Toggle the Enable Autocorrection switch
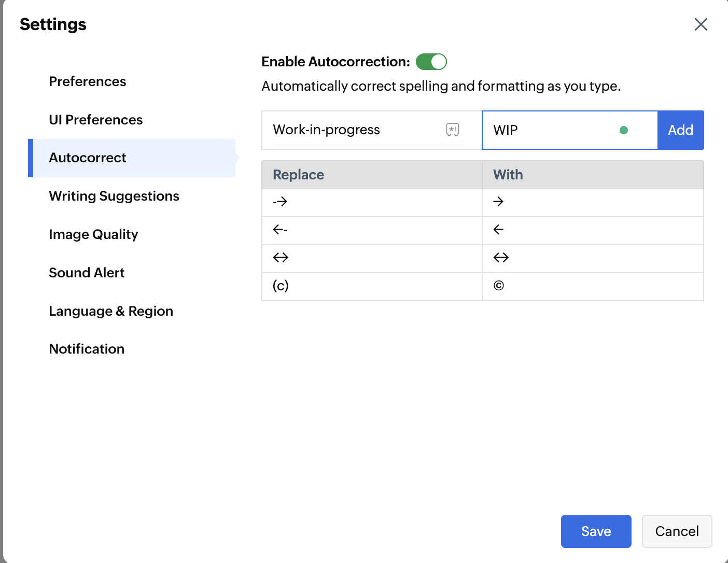 click(431, 62)
